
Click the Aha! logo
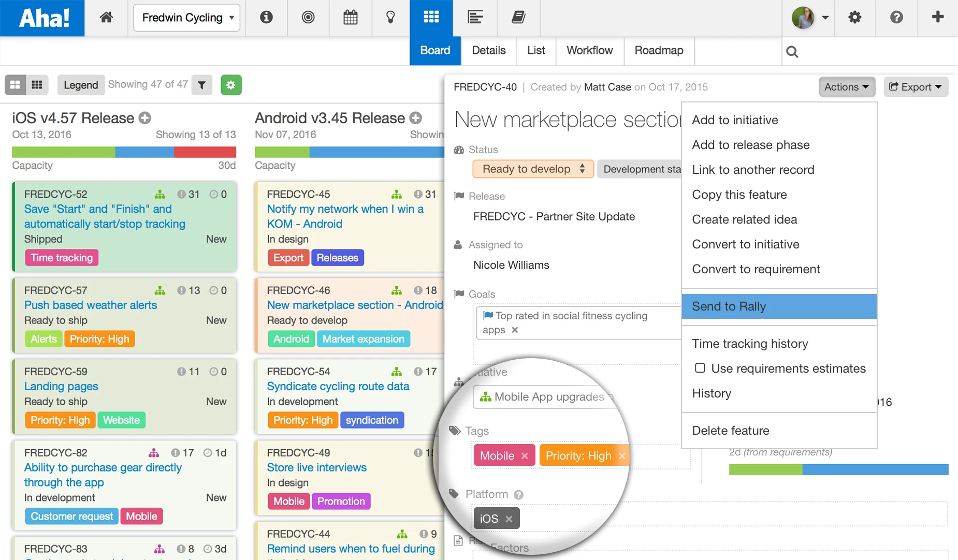pyautogui.click(x=42, y=18)
